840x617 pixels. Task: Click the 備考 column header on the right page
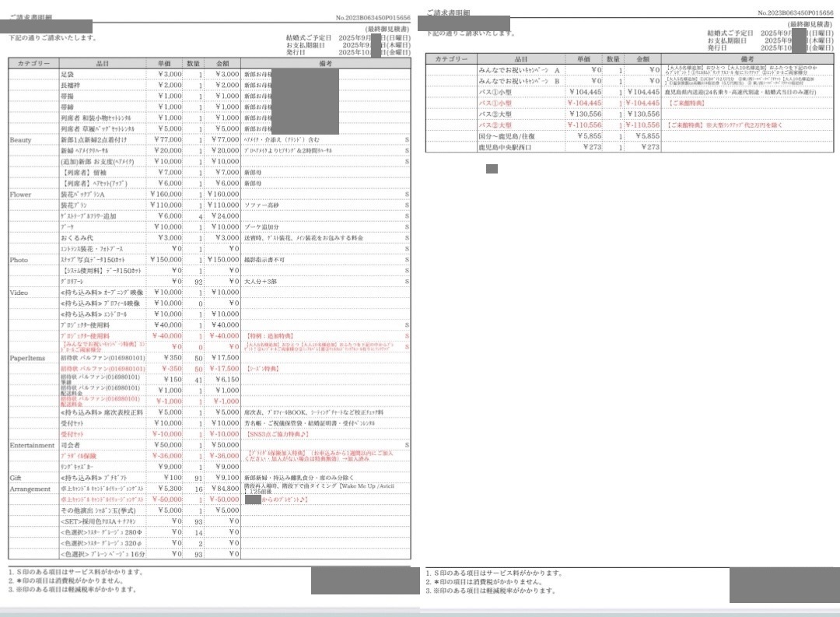(747, 59)
